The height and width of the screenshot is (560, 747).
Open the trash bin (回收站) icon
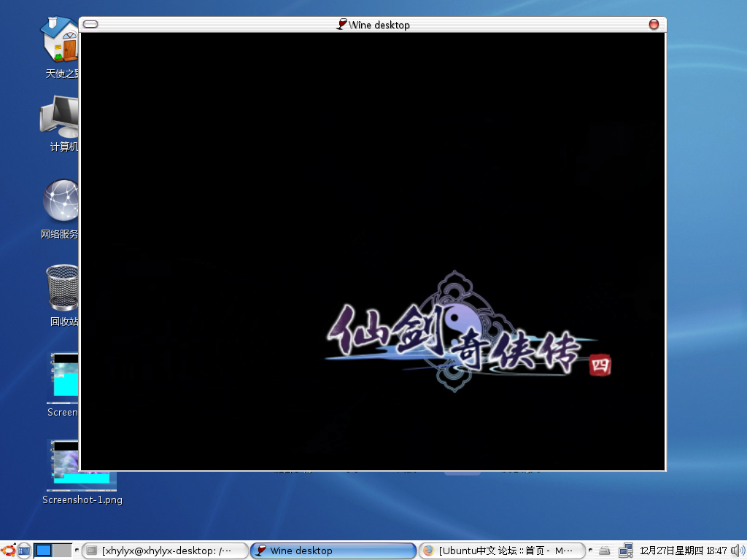coord(63,287)
